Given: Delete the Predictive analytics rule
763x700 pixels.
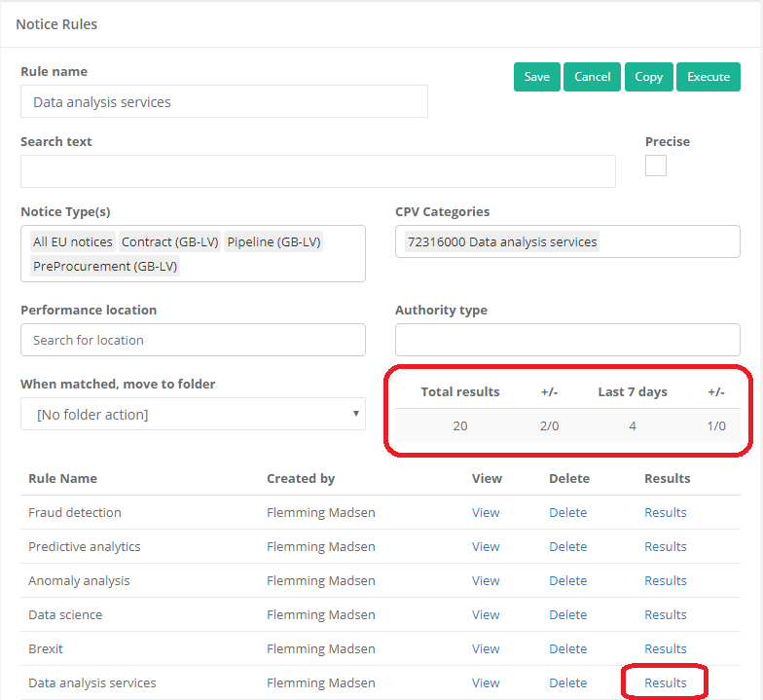Looking at the screenshot, I should point(567,546).
